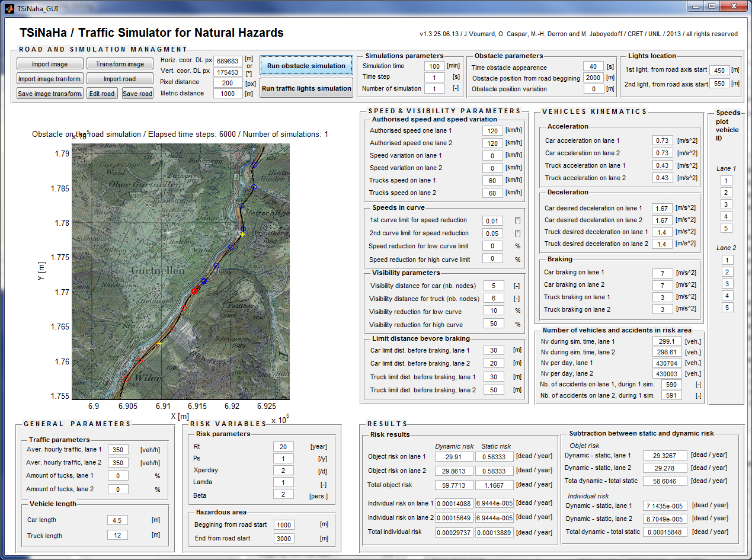Run the obstacle simulation
Image resolution: width=752 pixels, height=560 pixels.
(306, 66)
